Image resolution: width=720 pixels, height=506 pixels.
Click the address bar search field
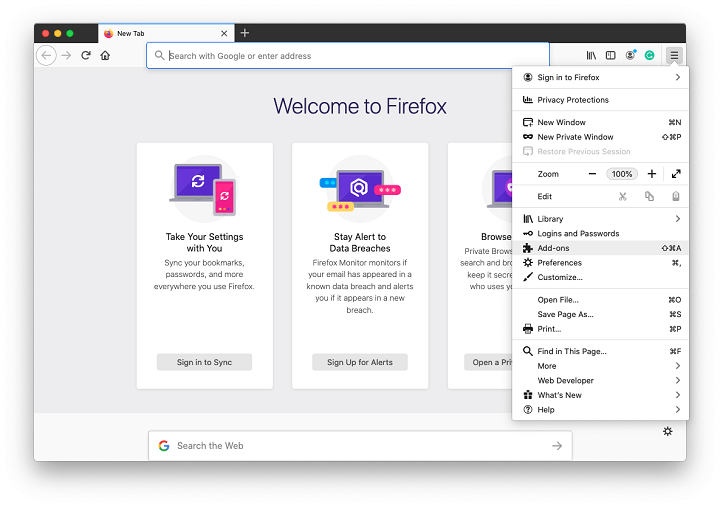(348, 56)
